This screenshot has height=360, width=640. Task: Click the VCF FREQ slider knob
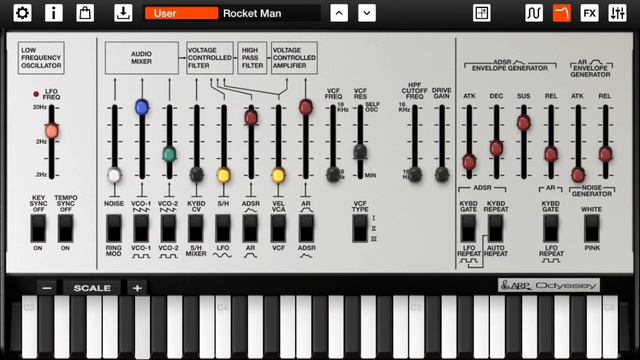[x=333, y=174]
